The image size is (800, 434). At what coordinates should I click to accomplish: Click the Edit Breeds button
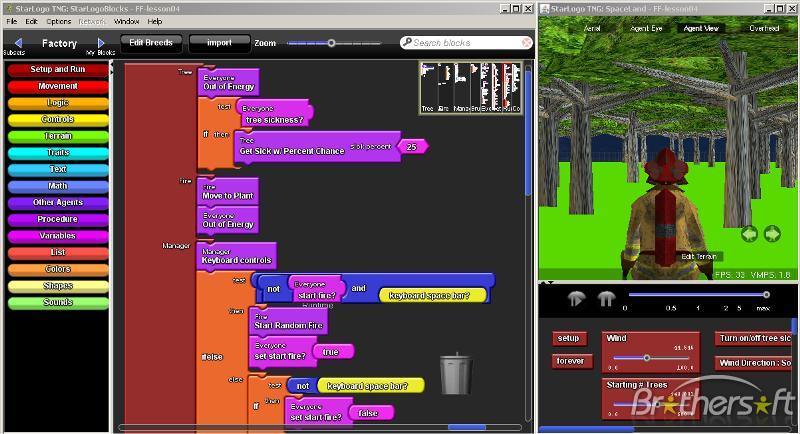[151, 43]
